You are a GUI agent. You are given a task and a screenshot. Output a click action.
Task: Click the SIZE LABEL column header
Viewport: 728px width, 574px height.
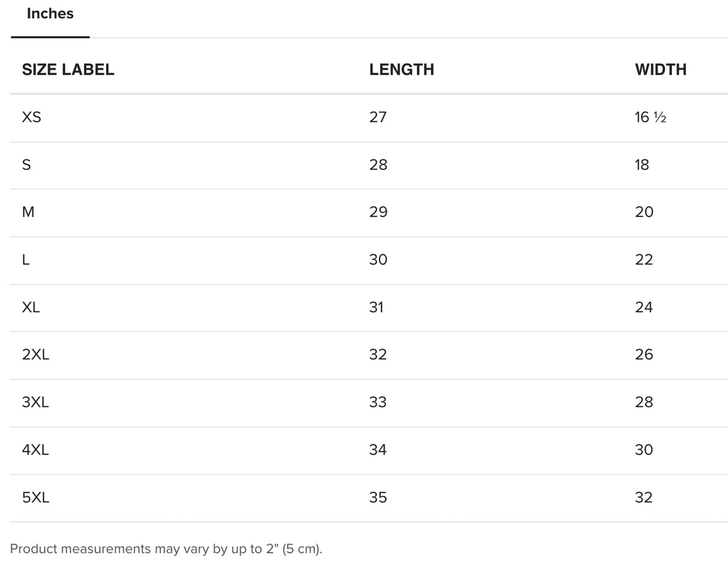click(x=68, y=70)
